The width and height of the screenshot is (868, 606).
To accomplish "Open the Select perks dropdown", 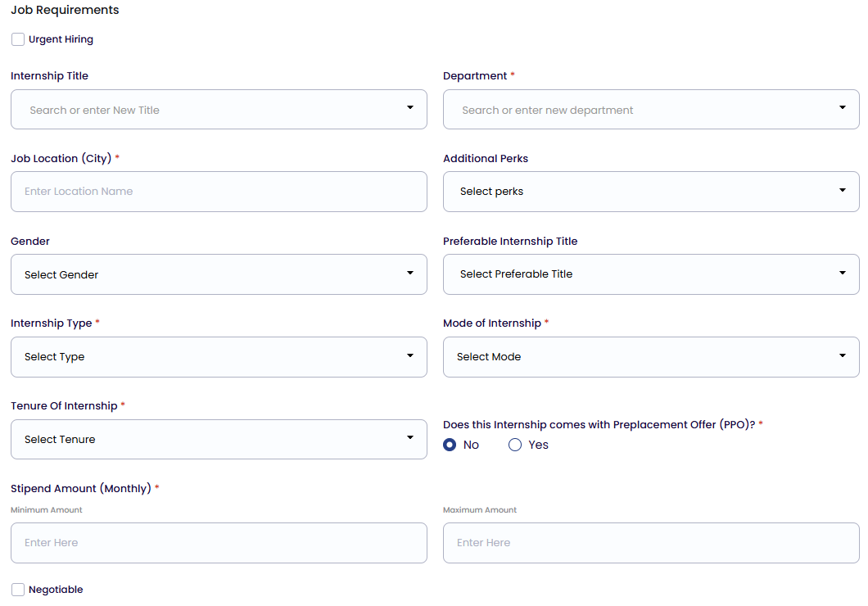I will click(x=639, y=192).
